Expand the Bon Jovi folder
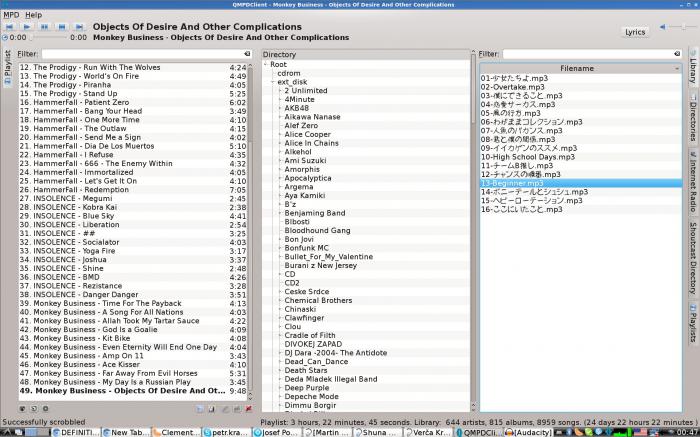Viewport: 700px width, 437px height. [280, 239]
